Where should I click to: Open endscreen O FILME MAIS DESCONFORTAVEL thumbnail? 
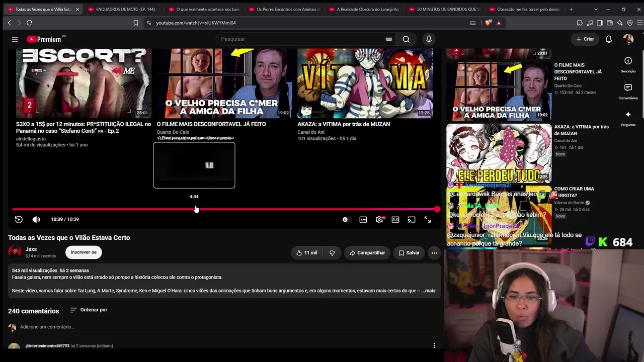224,83
